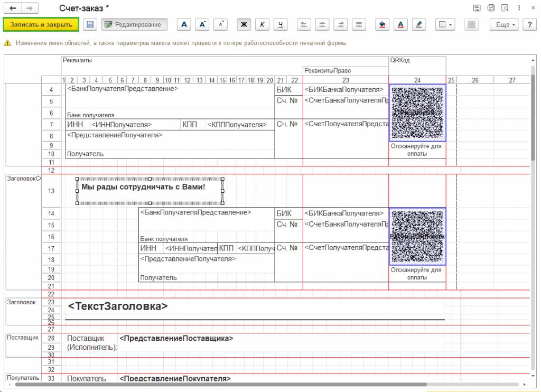Toggle italic formatting (К)
Image resolution: width=541 pixels, height=392 pixels.
pyautogui.click(x=262, y=24)
